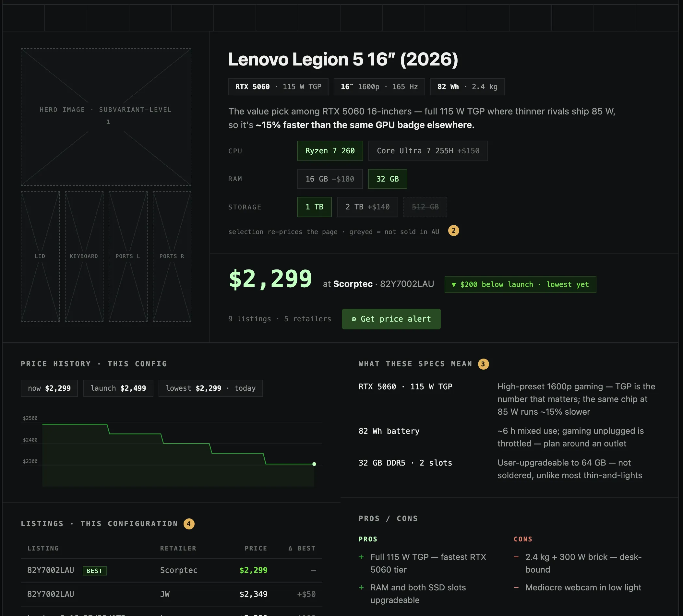This screenshot has width=683, height=616.
Task: Open the hero image placeholder
Action: click(x=106, y=117)
